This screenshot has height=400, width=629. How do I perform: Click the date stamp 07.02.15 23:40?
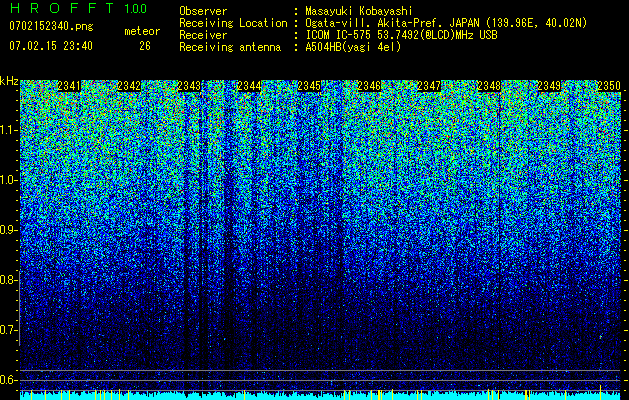51,46
